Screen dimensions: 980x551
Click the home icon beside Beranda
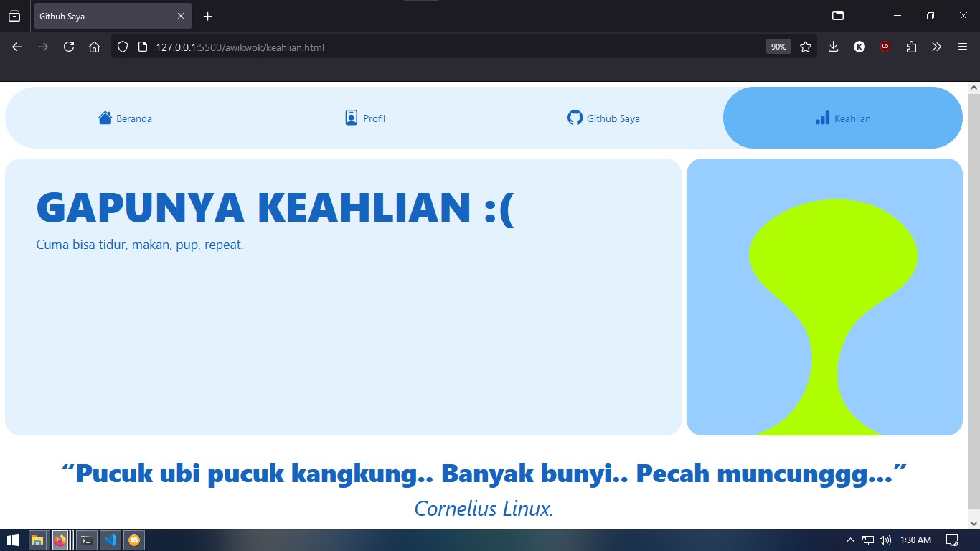point(105,117)
